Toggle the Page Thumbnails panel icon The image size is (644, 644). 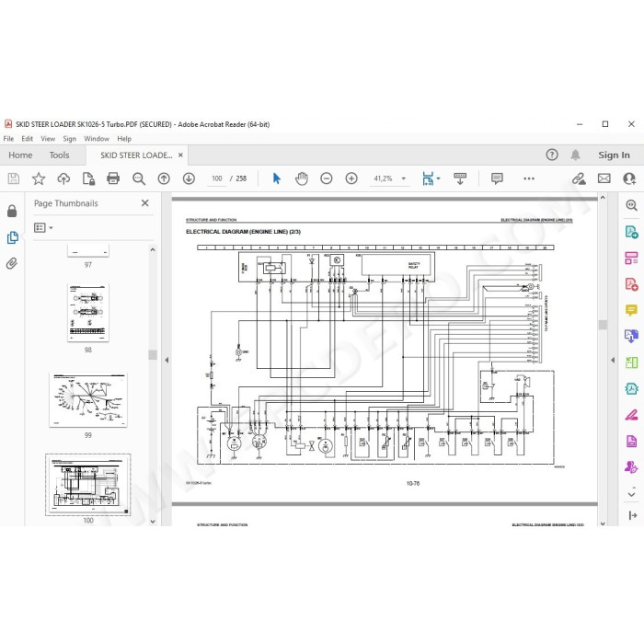(12, 237)
